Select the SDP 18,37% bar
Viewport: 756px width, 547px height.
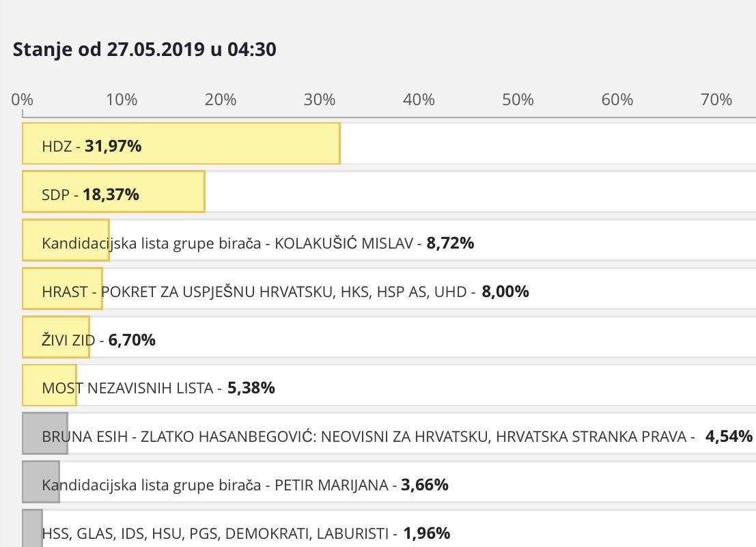[x=113, y=192]
